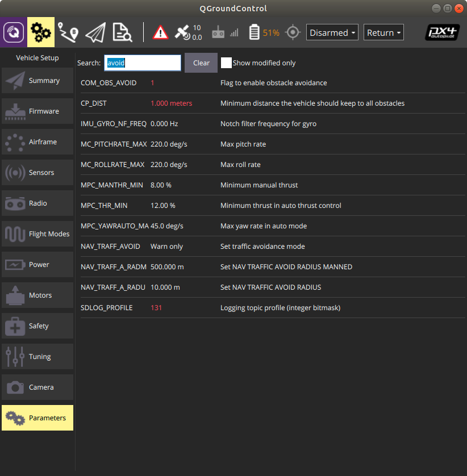467x476 pixels.
Task: Open the MPC_THR_MIN parameter
Action: (273, 206)
